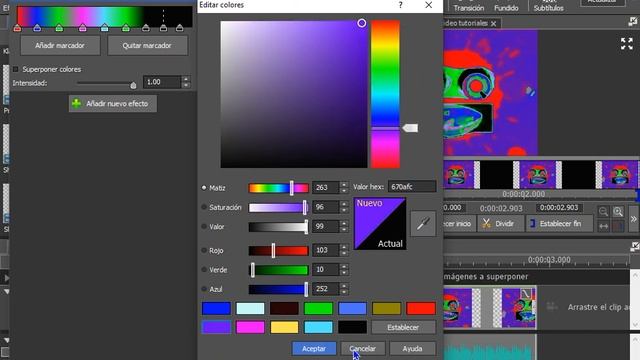Click the zoom in magnifier icon
The height and width of the screenshot is (360, 640).
click(618, 211)
